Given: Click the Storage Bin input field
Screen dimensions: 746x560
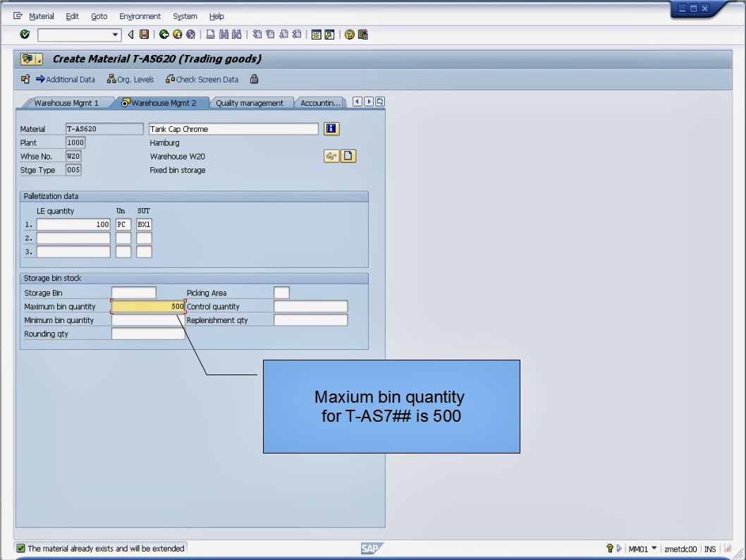Looking at the screenshot, I should tap(134, 293).
